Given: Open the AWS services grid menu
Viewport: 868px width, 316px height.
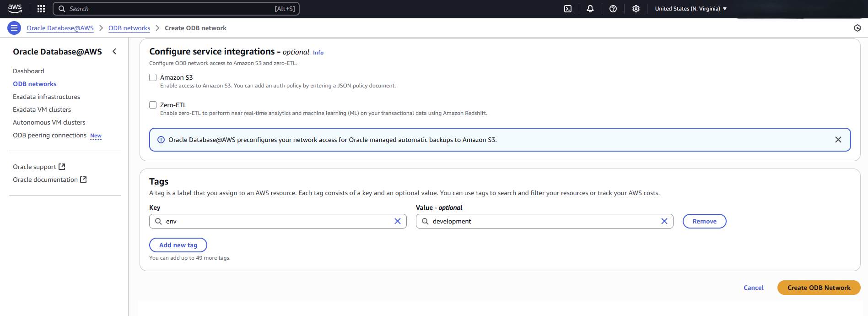Looking at the screenshot, I should [41, 9].
